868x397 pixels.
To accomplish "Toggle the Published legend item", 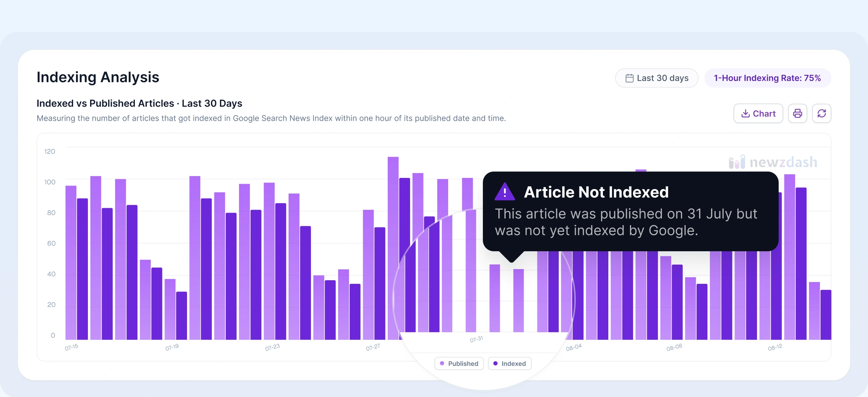I will [459, 363].
